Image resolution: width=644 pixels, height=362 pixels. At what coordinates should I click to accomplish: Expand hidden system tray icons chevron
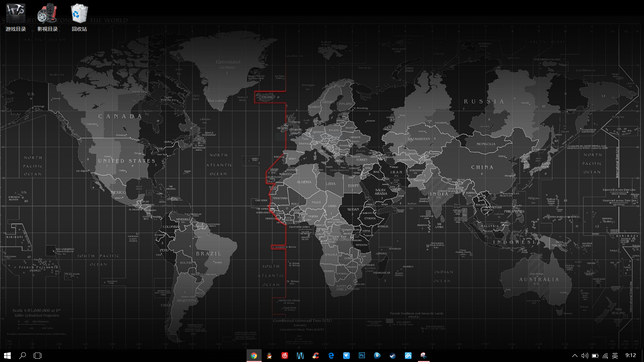tap(575, 356)
